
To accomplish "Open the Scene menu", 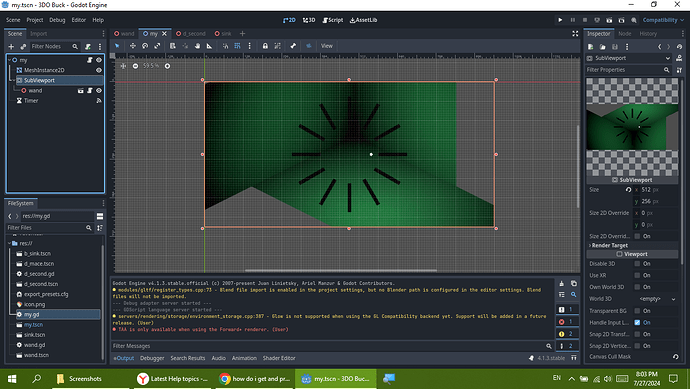I will 13,20.
